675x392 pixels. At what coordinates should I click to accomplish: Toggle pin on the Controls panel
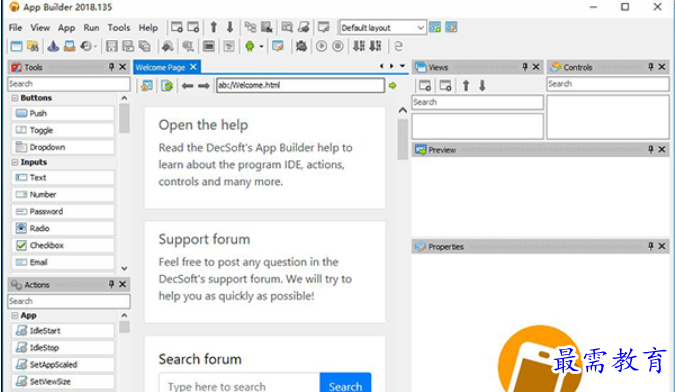(x=651, y=67)
